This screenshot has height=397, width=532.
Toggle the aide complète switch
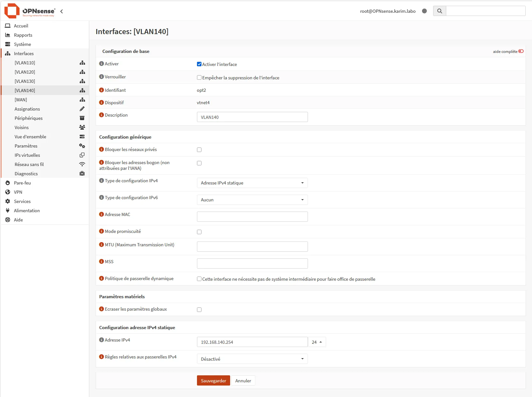tap(521, 51)
